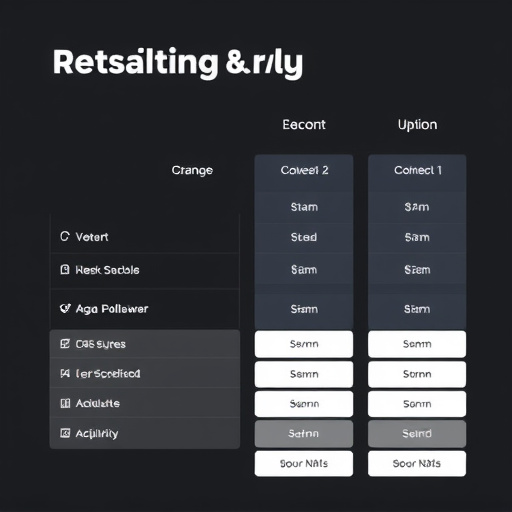Switch to the Uption column heading
512x512 pixels.
pyautogui.click(x=417, y=125)
